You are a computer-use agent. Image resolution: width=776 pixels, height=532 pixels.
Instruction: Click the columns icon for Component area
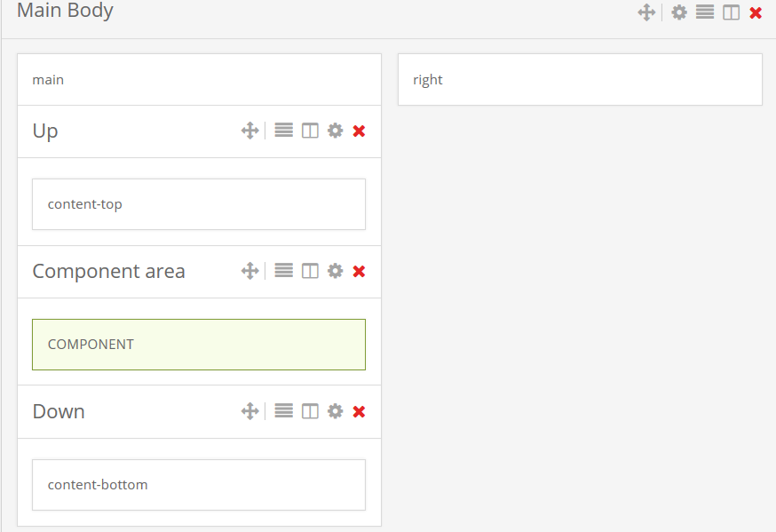pyautogui.click(x=310, y=271)
